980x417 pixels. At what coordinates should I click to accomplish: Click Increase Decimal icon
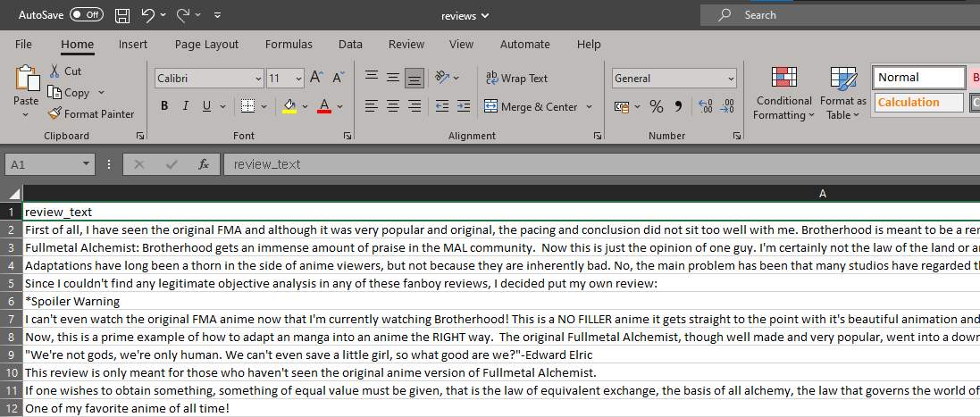pyautogui.click(x=705, y=107)
